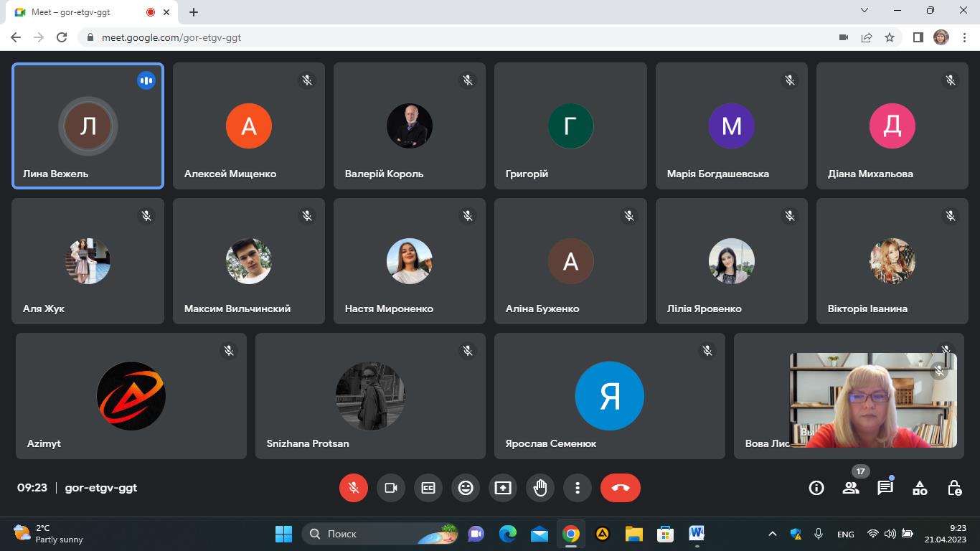Click muted mic icon on Вікторія Іванина tile

[951, 215]
